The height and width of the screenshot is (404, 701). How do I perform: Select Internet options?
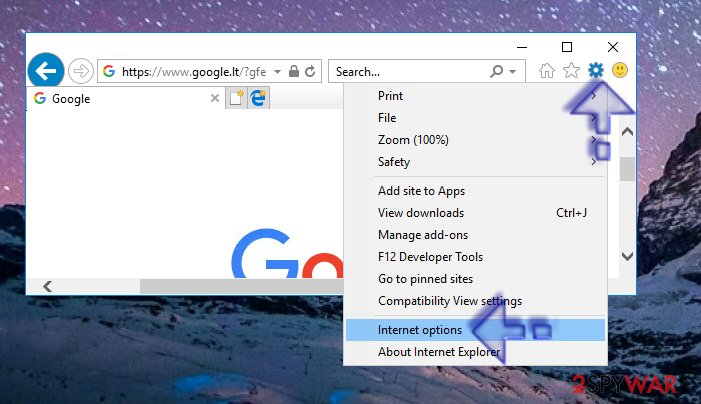click(x=476, y=330)
